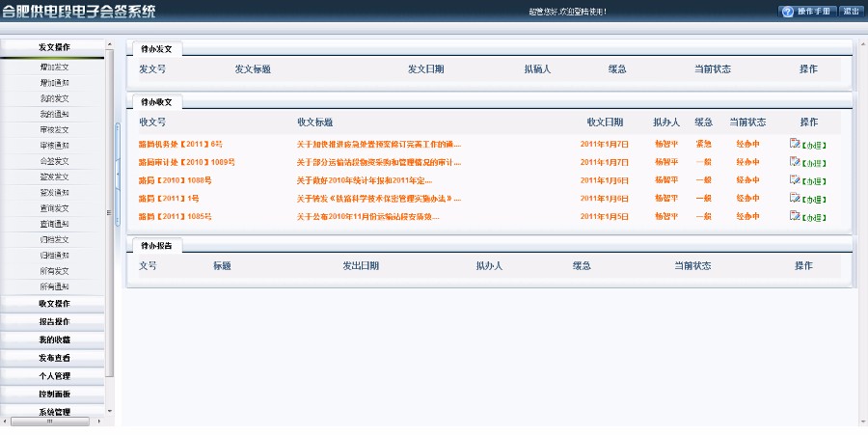Viewport: 868px width, 435px height.
Task: Open 我的通知 in the sidebar
Action: point(54,114)
